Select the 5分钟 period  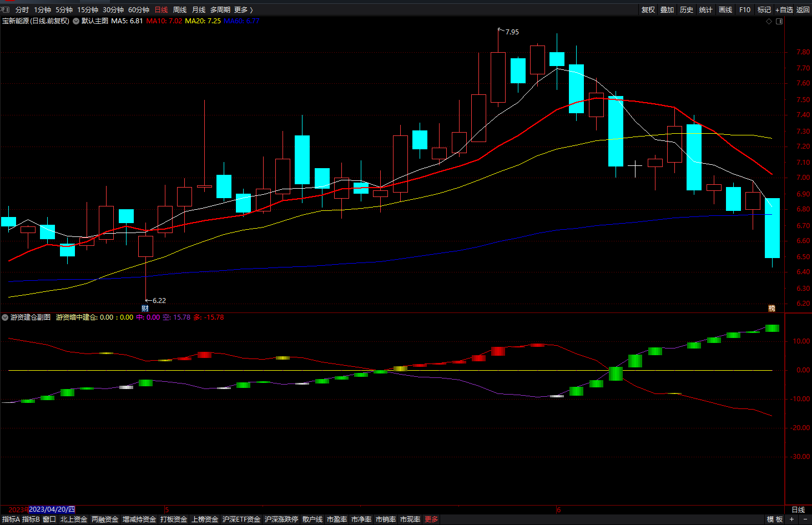pyautogui.click(x=64, y=10)
